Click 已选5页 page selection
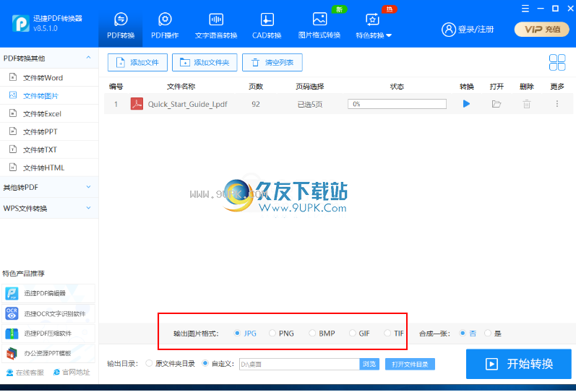 click(x=309, y=104)
